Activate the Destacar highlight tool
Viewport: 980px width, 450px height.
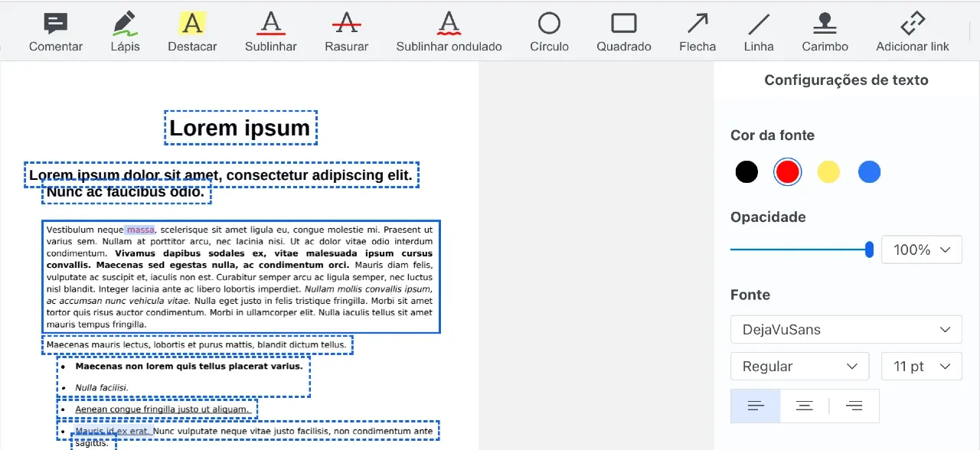192,32
